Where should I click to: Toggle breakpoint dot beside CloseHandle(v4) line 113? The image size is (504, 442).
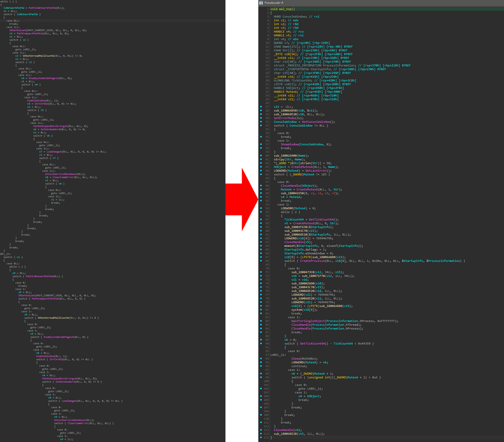[x=261, y=430]
